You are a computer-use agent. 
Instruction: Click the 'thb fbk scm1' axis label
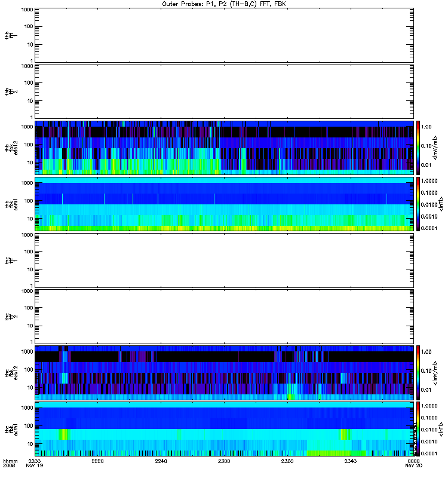(11, 204)
